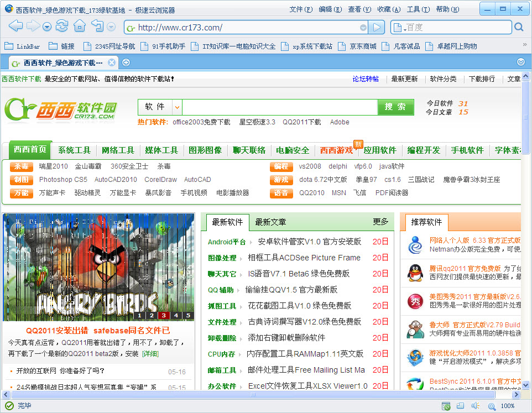This screenshot has width=532, height=413.
Task: Click the [详细] details link
Action: 150,354
